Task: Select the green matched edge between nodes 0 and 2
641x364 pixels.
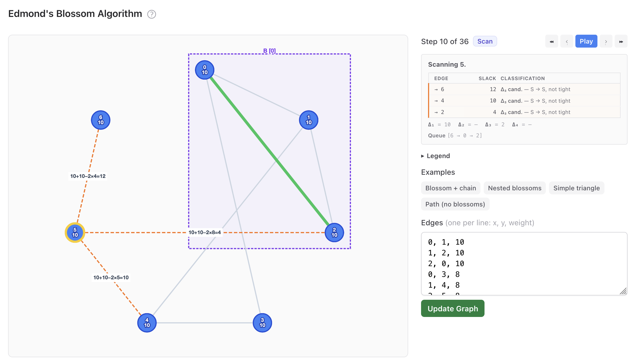Action: point(269,151)
